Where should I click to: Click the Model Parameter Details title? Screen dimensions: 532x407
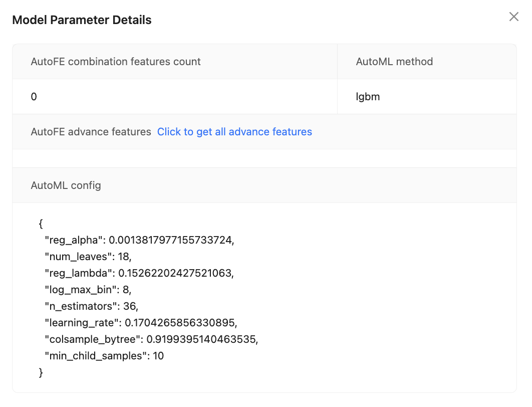click(x=82, y=20)
